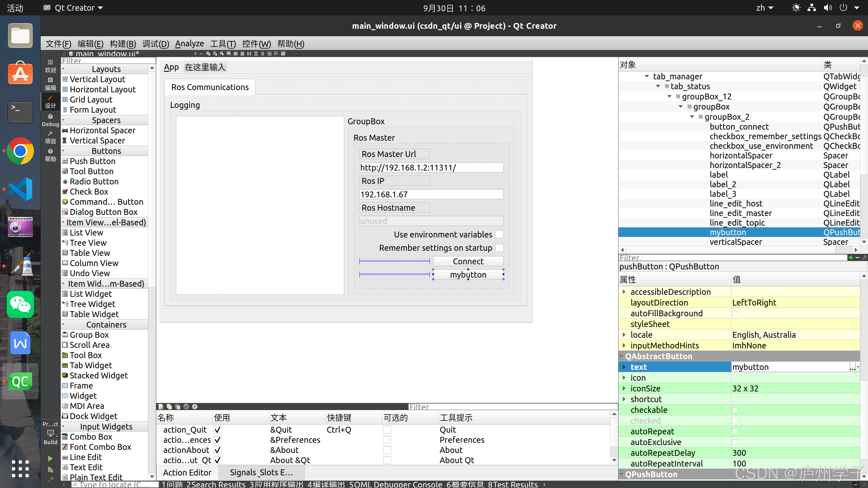The width and height of the screenshot is (868, 488).
Task: Open the 构建(B) build menu
Action: click(x=123, y=44)
